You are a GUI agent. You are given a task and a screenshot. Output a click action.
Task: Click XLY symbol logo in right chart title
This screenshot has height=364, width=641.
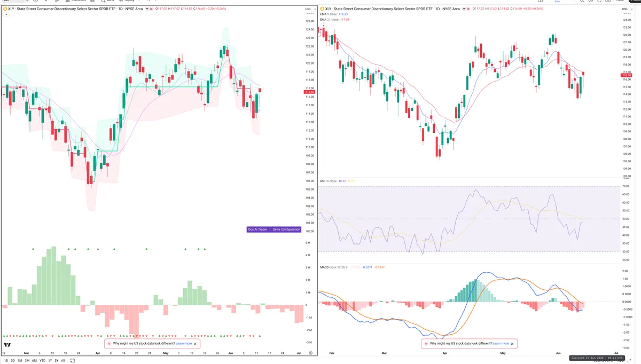(322, 9)
